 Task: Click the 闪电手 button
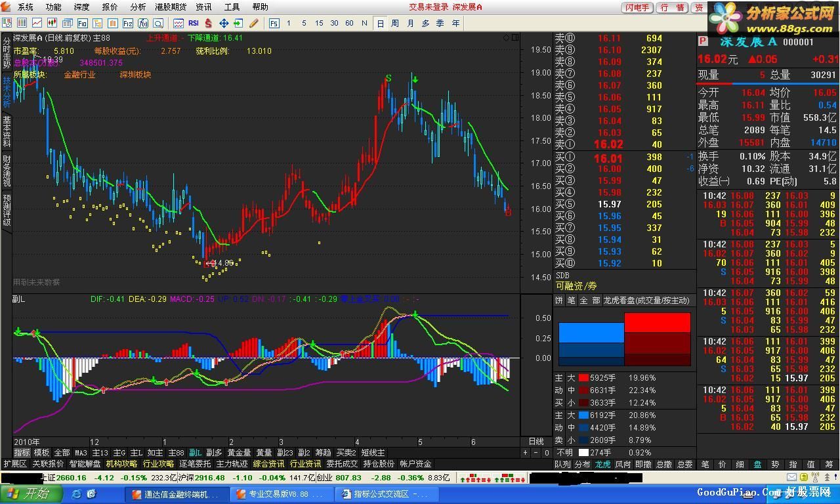pos(637,7)
